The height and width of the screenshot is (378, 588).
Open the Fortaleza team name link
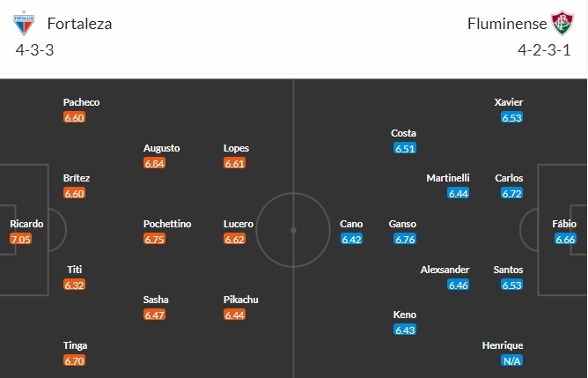[x=79, y=24]
